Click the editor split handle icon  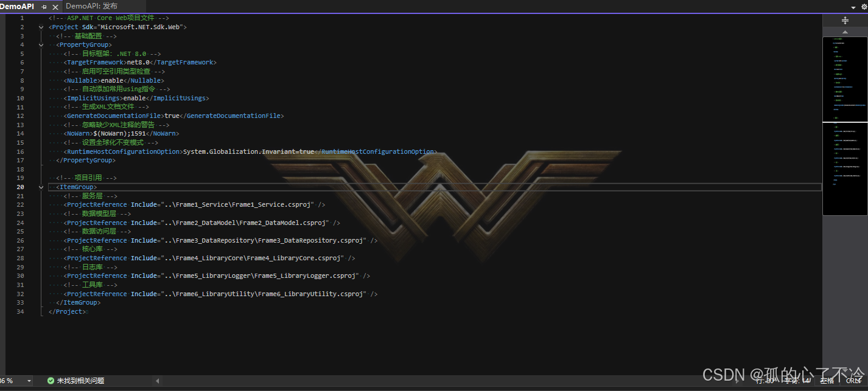click(x=845, y=21)
